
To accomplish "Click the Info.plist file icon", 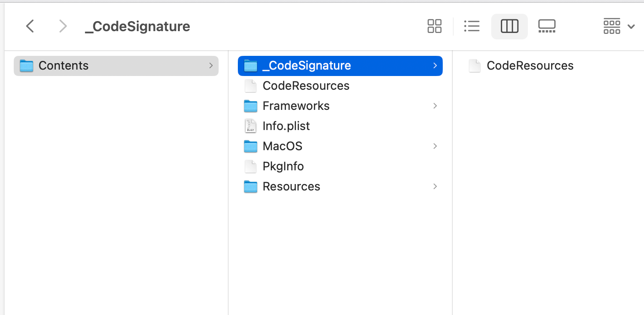I will pos(251,126).
